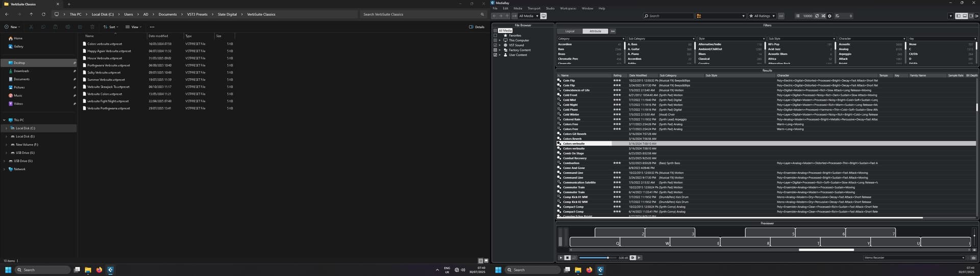Screen dimensions: 980x276
Task: Click Copy icon in Explorer toolbar
Action: pos(43,27)
